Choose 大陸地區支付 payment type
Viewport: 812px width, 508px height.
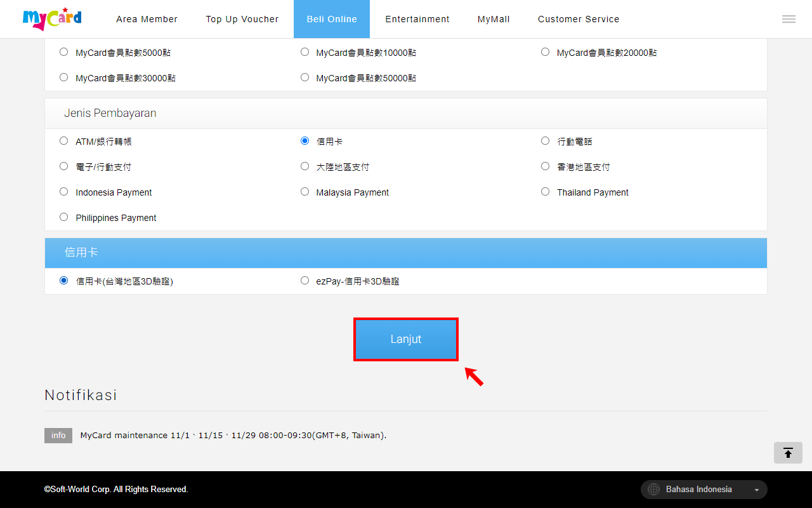[x=304, y=166]
